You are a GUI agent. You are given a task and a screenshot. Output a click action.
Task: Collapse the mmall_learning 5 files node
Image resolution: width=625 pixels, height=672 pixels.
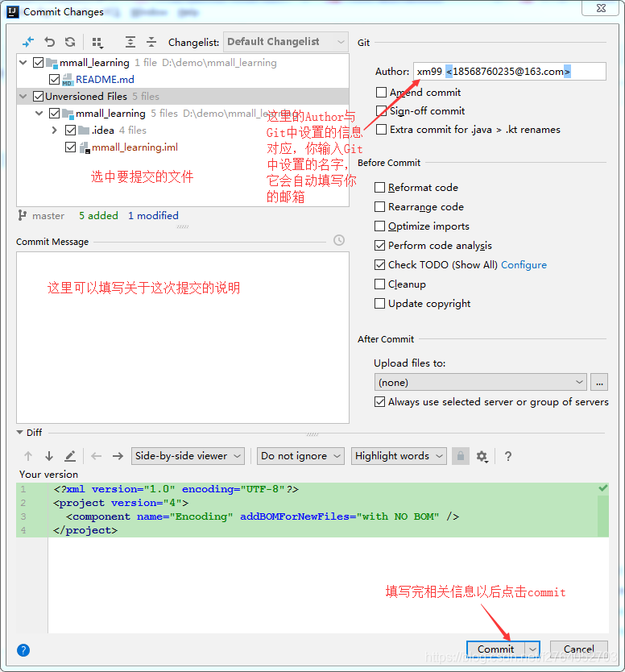(x=39, y=114)
